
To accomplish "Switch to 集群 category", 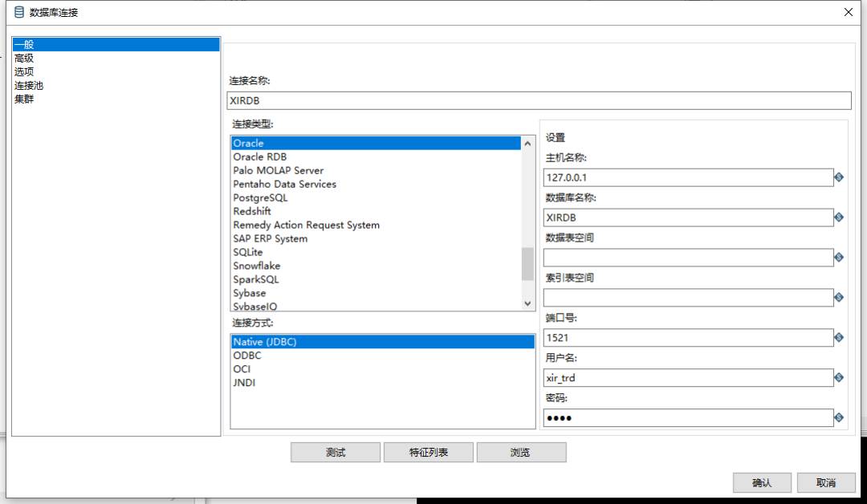I will [x=24, y=99].
